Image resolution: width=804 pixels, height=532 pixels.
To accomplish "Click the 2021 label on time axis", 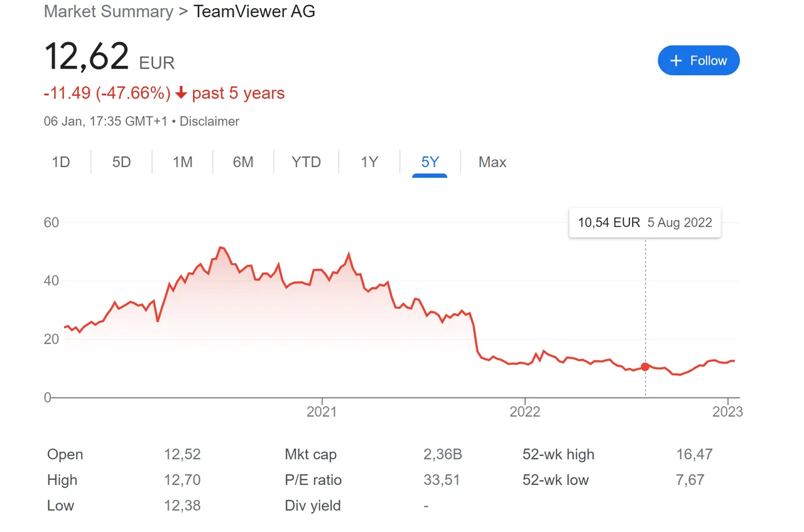I will (322, 411).
